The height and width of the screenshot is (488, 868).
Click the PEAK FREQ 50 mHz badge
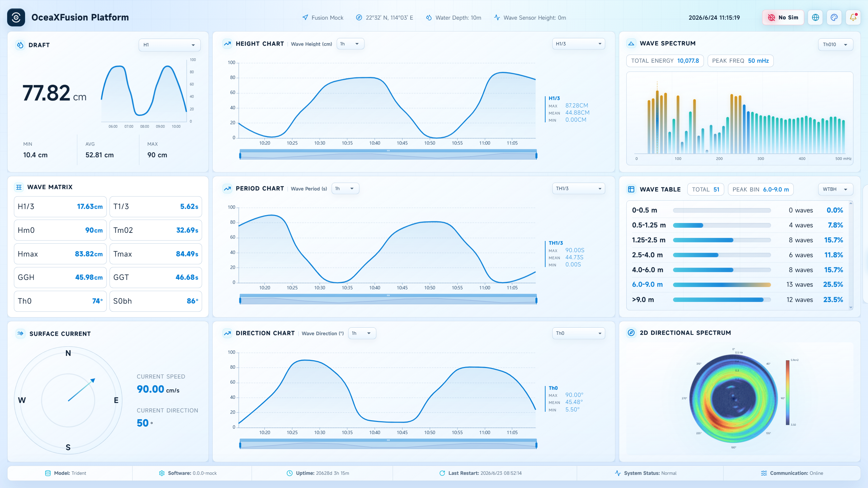click(741, 61)
